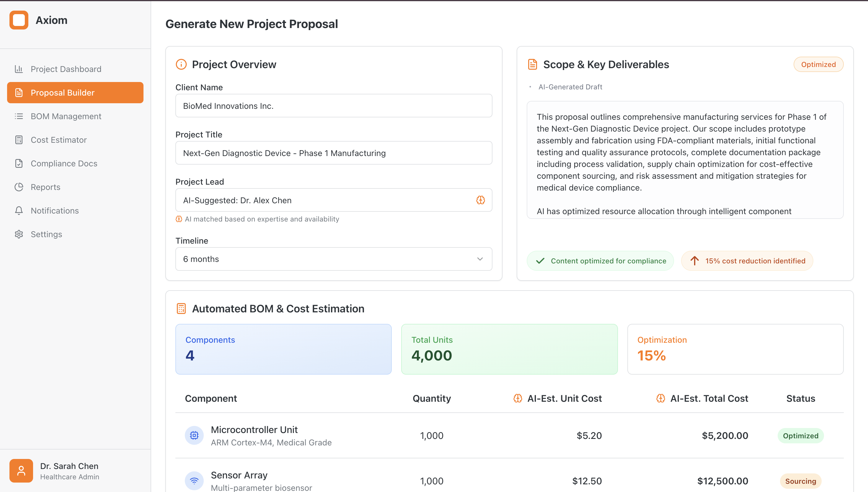Click the Healthcare Admin role label

coord(70,477)
